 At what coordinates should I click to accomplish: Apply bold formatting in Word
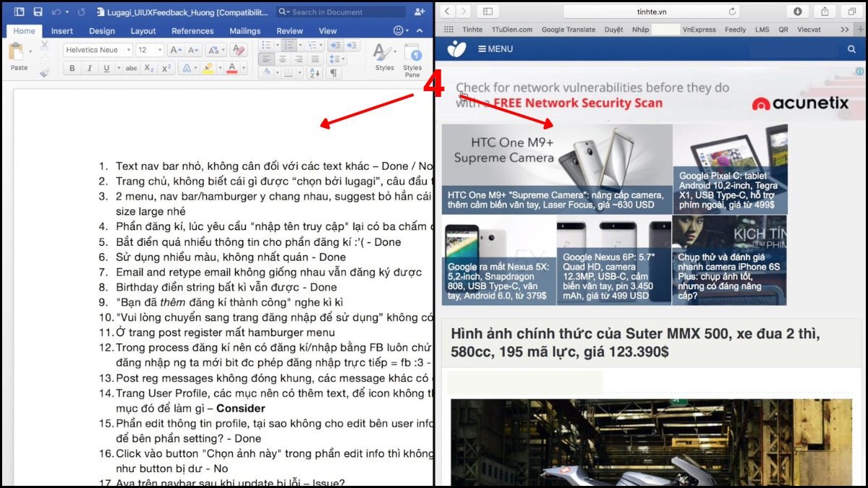coord(72,68)
